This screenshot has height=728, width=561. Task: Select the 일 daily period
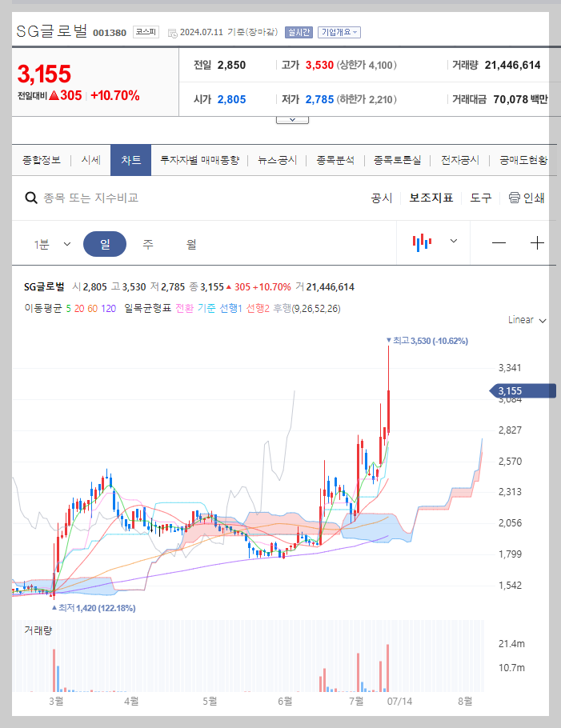pos(105,244)
